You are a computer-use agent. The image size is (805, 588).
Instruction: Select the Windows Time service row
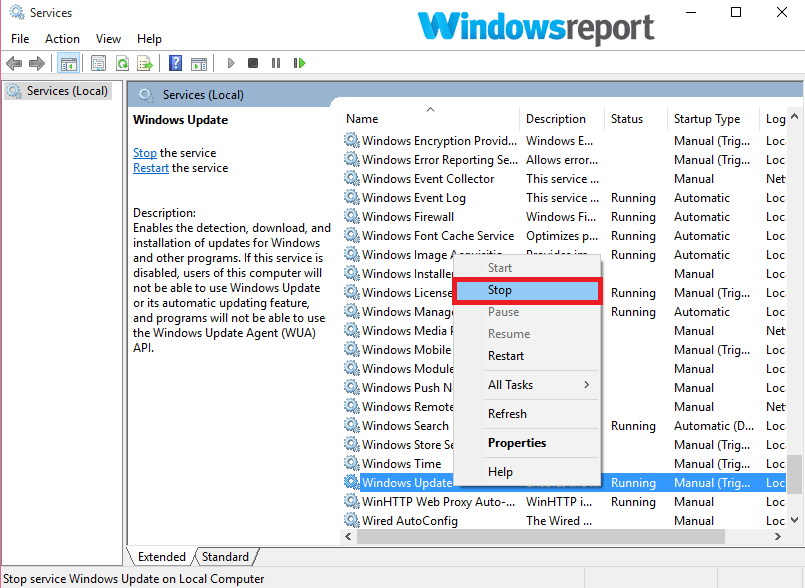point(563,464)
